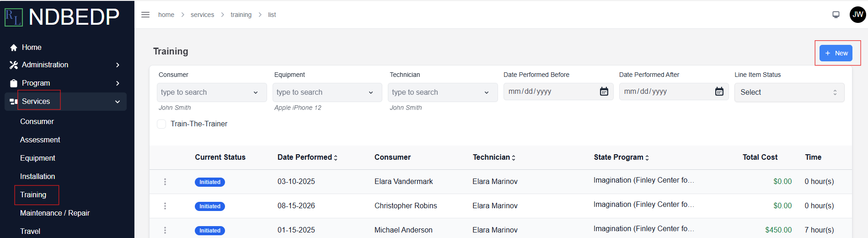The width and height of the screenshot is (868, 238).
Task: Click the New button
Action: pyautogui.click(x=836, y=53)
